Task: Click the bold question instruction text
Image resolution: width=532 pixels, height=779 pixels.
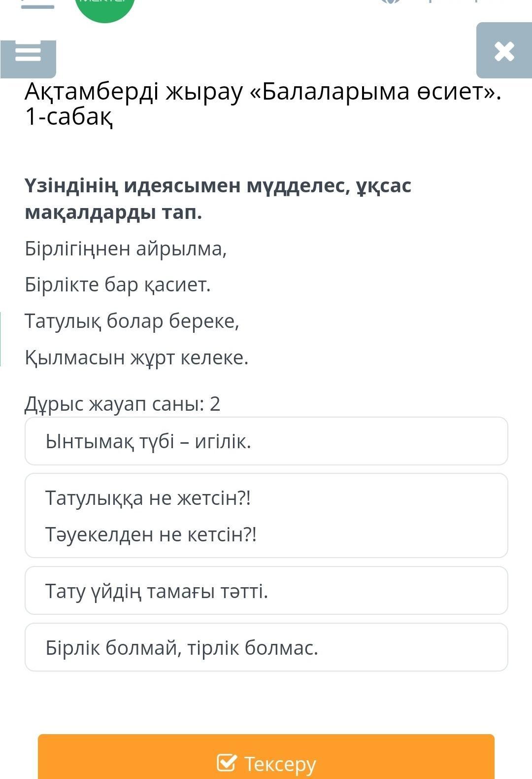Action: [x=218, y=199]
